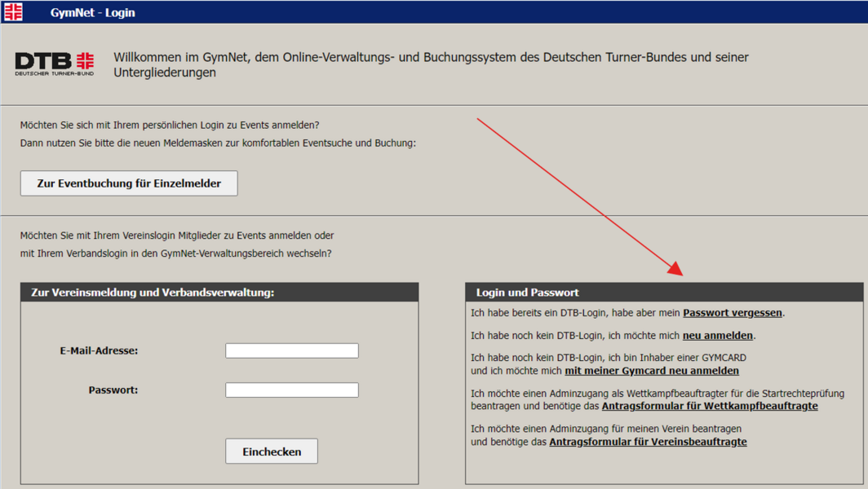Click the DTB emblem icon in title bar
This screenshot has width=868, height=489.
point(13,11)
